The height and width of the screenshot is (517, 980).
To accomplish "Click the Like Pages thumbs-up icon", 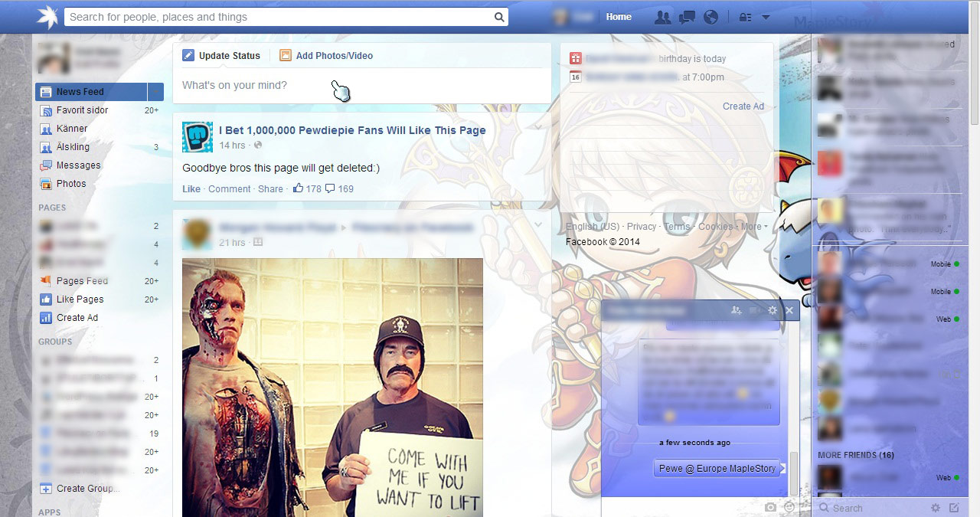I will 46,299.
